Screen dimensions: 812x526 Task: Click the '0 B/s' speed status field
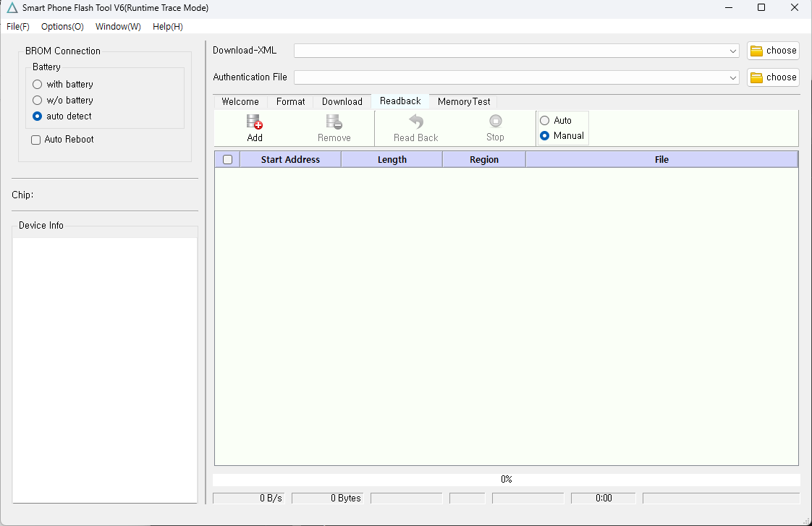[249, 498]
